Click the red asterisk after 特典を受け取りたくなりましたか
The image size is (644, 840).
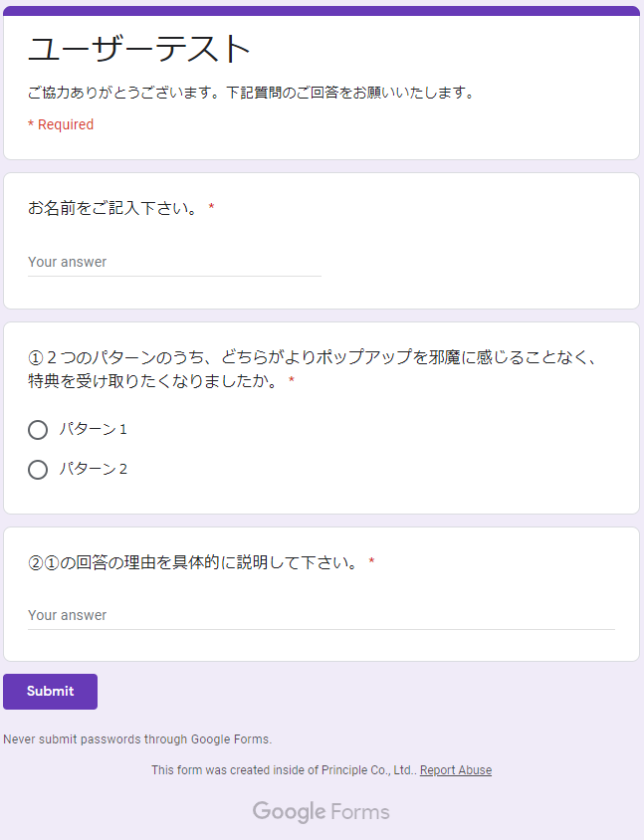click(292, 382)
